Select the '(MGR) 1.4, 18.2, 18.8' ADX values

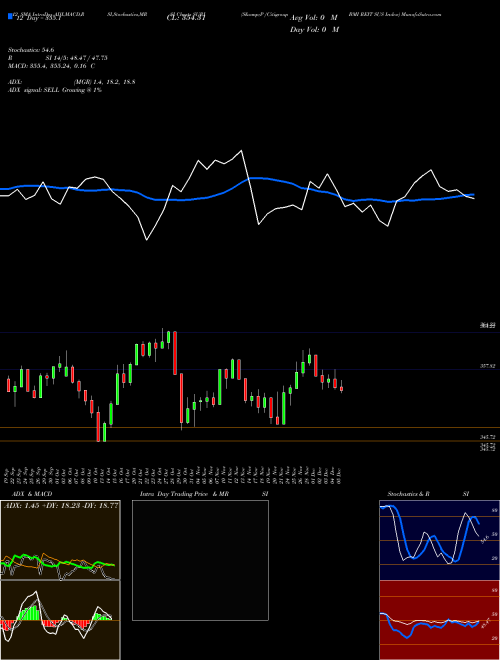coord(104,82)
